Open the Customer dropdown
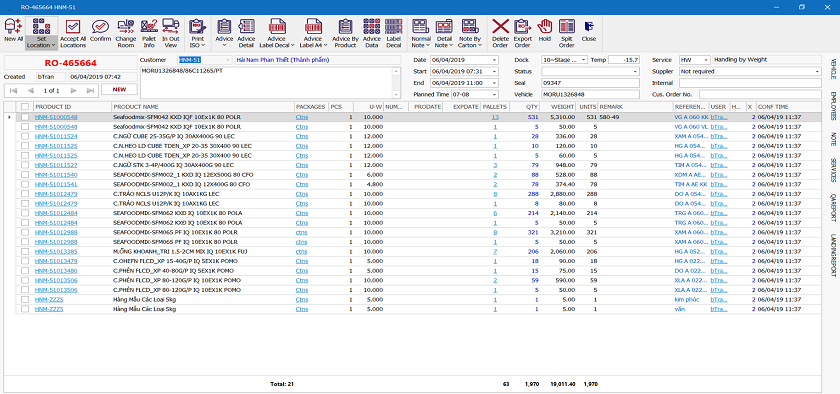Screen dimensions: 840x394 [x=228, y=60]
